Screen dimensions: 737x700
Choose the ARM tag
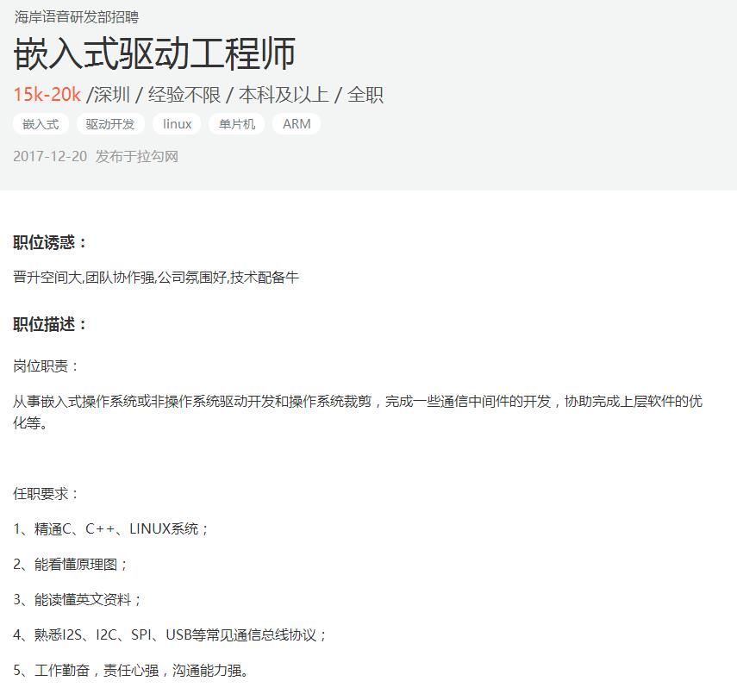tap(297, 124)
